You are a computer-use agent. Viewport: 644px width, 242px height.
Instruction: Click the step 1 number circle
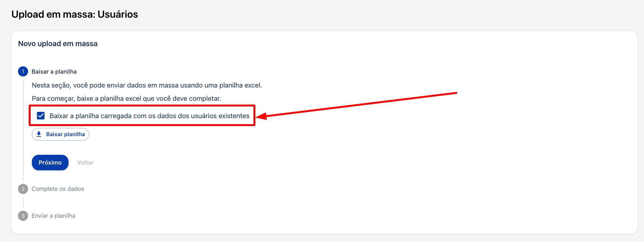(23, 71)
